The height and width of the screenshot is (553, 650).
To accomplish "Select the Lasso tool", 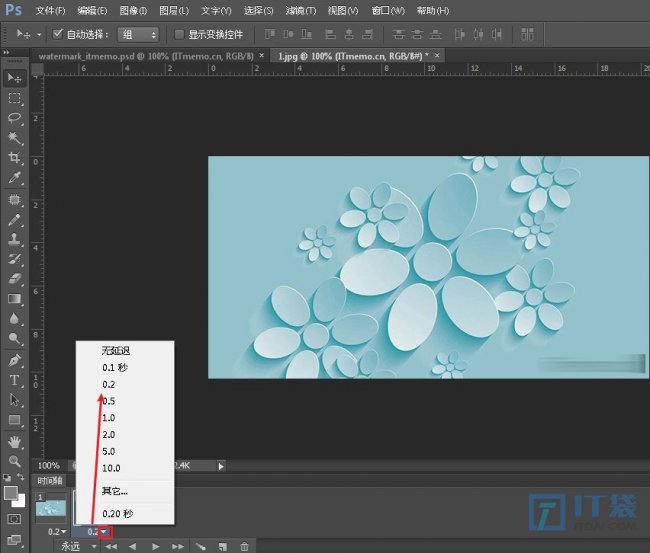I will click(14, 118).
